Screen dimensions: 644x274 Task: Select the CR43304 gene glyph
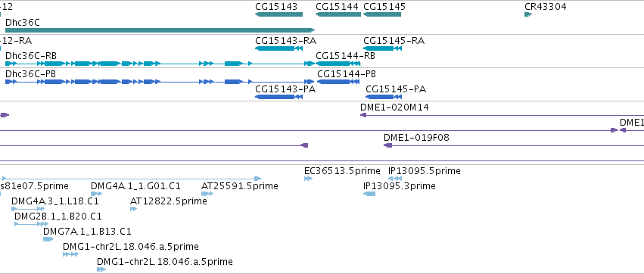point(528,14)
